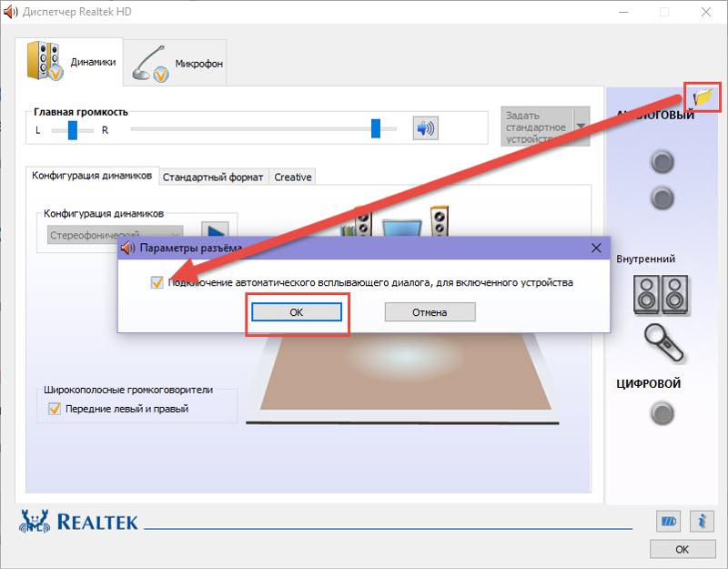
Task: Click the main volume slider track
Action: click(263, 128)
